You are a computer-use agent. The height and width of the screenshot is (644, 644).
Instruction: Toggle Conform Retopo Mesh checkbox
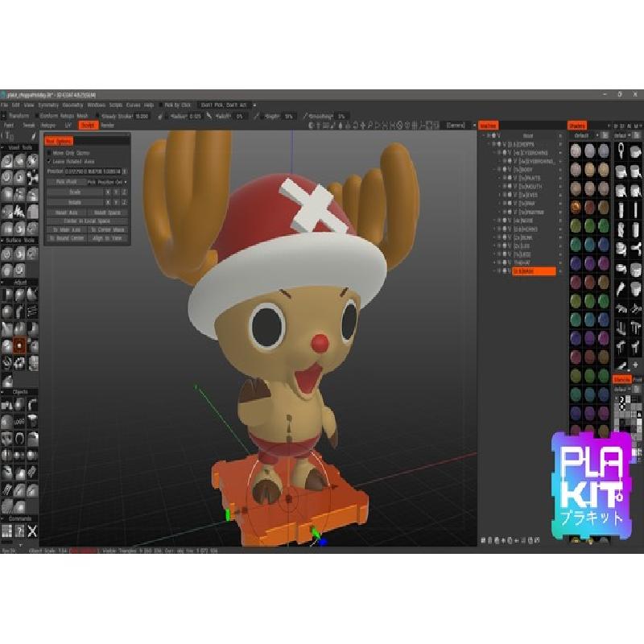(37, 116)
